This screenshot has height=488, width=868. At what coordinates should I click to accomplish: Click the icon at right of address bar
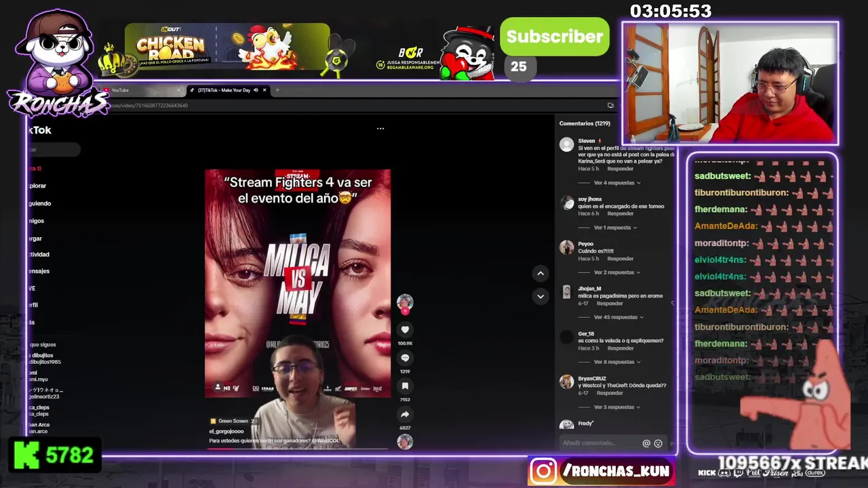tap(610, 105)
